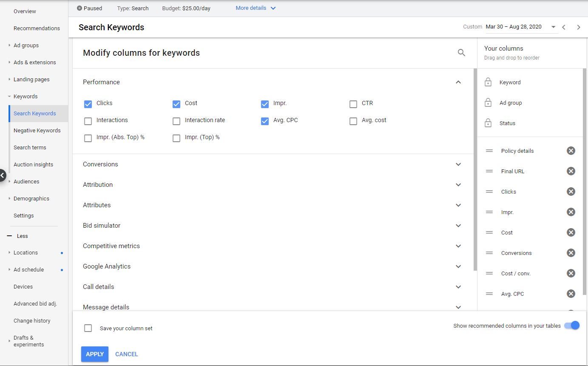Viewport: 588px width, 366px height.
Task: Click the Cost / conv. reorder handle
Action: (x=489, y=273)
